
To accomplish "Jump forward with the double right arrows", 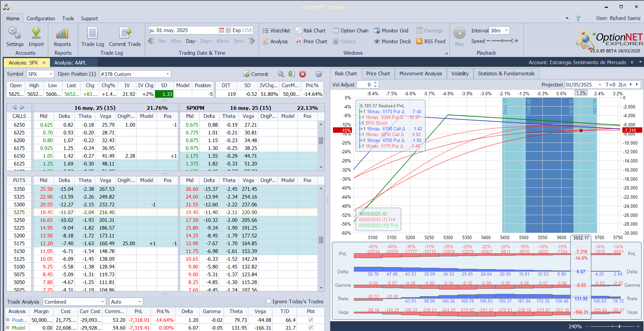I will coord(251,41).
